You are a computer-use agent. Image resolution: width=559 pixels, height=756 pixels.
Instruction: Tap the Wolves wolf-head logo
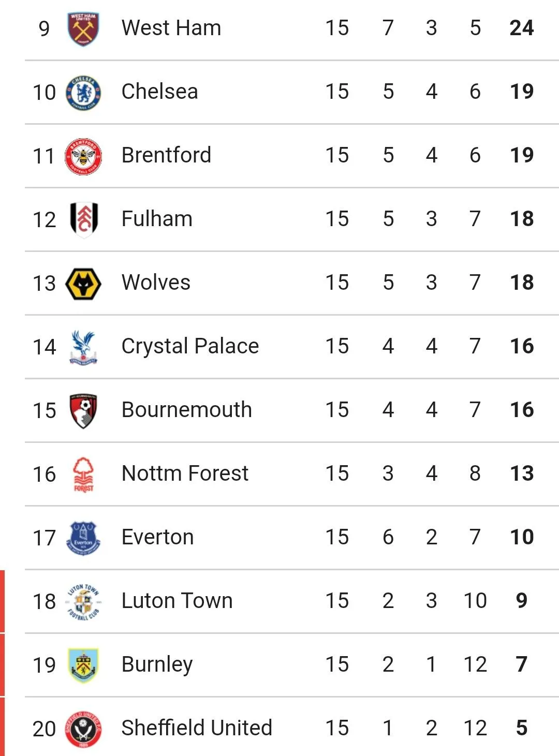(x=83, y=284)
